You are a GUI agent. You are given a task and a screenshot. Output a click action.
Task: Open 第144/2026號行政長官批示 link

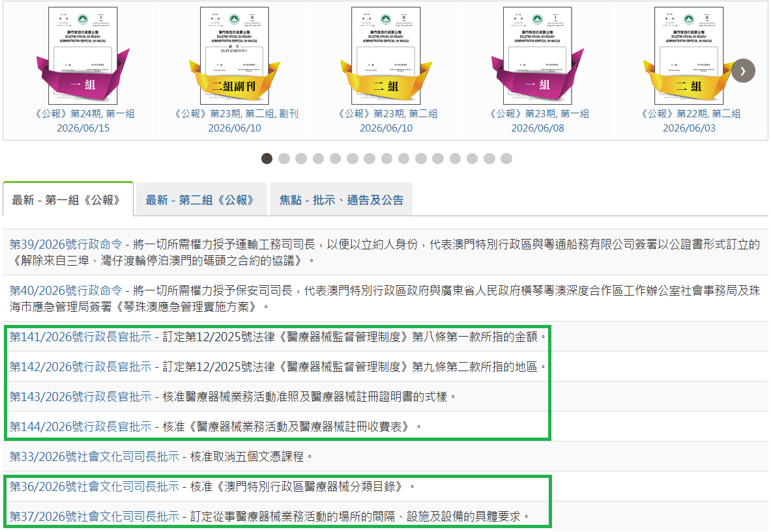(81, 427)
